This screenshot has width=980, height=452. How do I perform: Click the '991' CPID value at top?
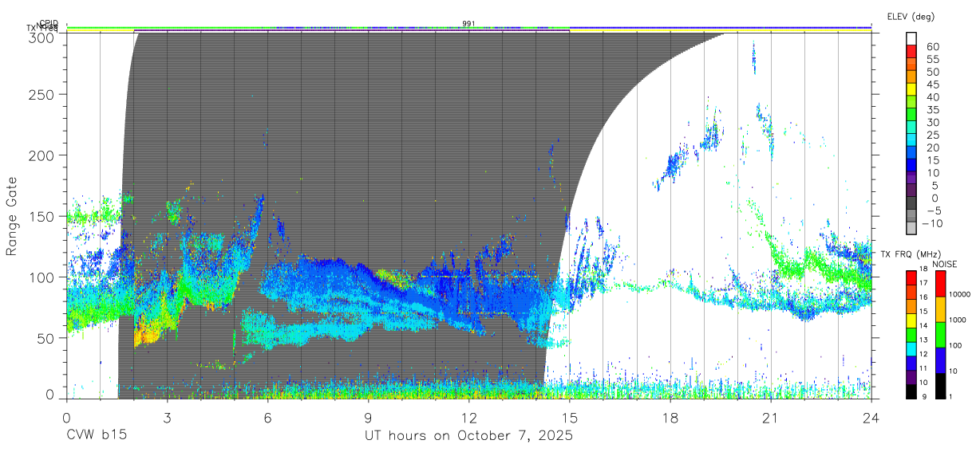click(x=469, y=24)
